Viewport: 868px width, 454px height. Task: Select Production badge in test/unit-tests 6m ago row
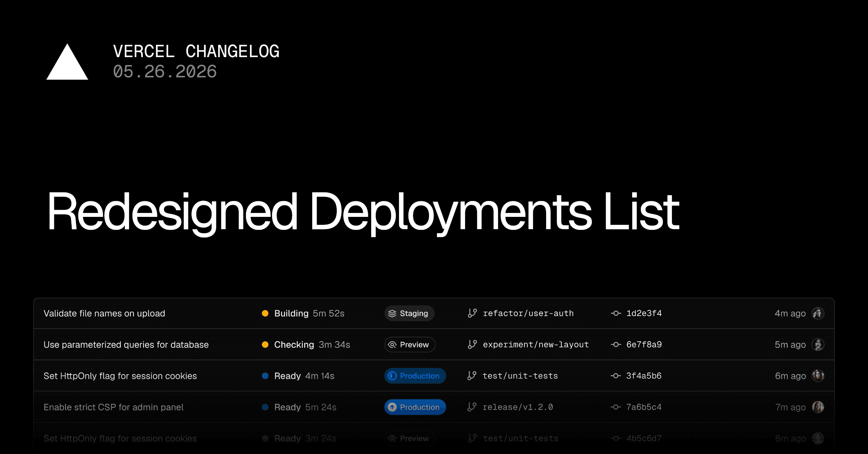point(415,376)
